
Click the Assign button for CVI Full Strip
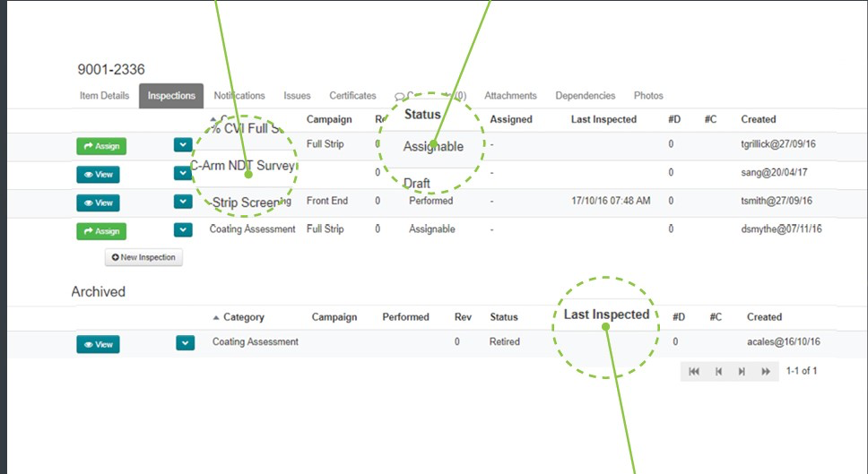[x=101, y=146]
